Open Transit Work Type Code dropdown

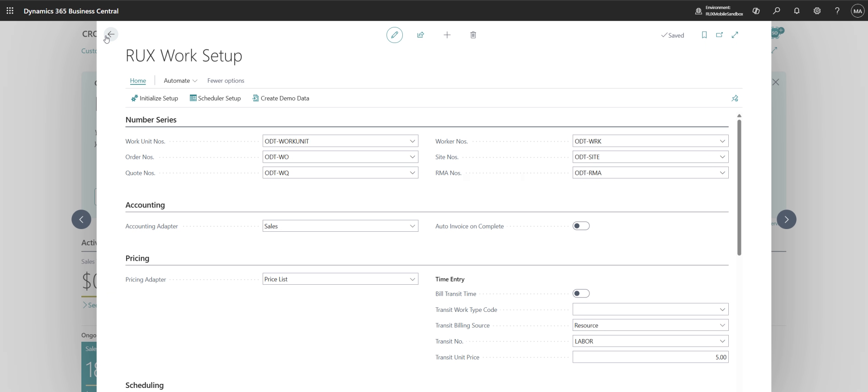[x=722, y=310]
